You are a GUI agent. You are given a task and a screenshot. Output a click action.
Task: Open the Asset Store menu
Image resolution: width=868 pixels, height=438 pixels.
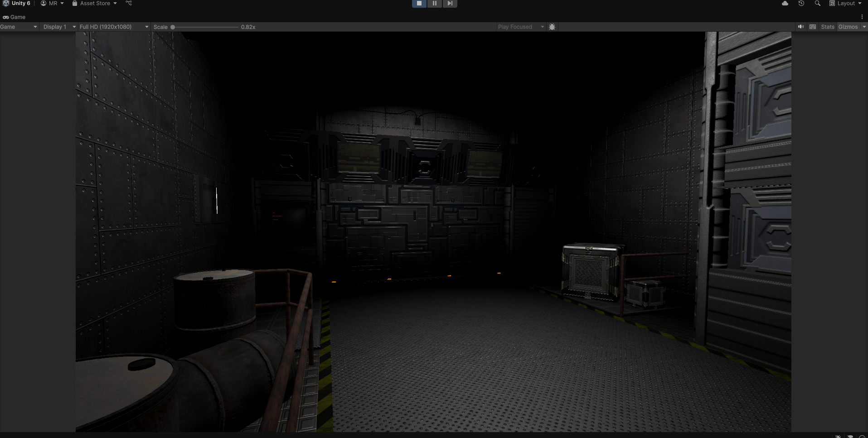coord(95,3)
